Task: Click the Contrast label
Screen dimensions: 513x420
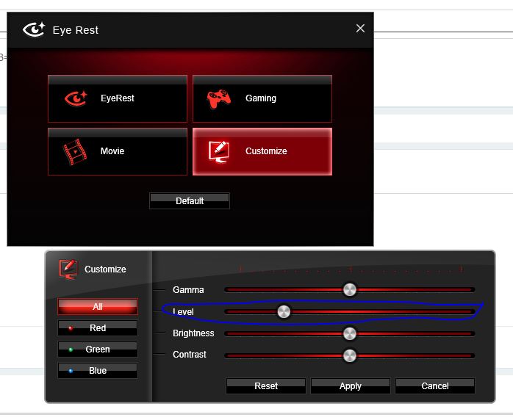Action: 190,355
